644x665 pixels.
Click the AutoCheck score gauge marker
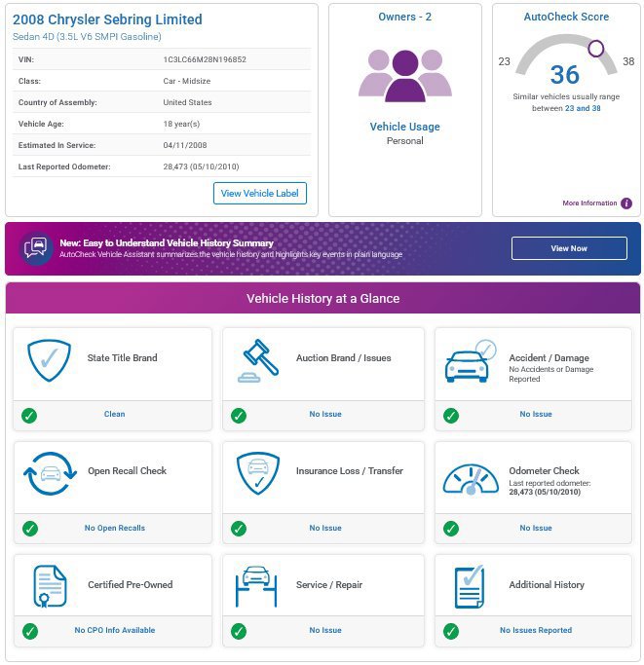point(596,49)
